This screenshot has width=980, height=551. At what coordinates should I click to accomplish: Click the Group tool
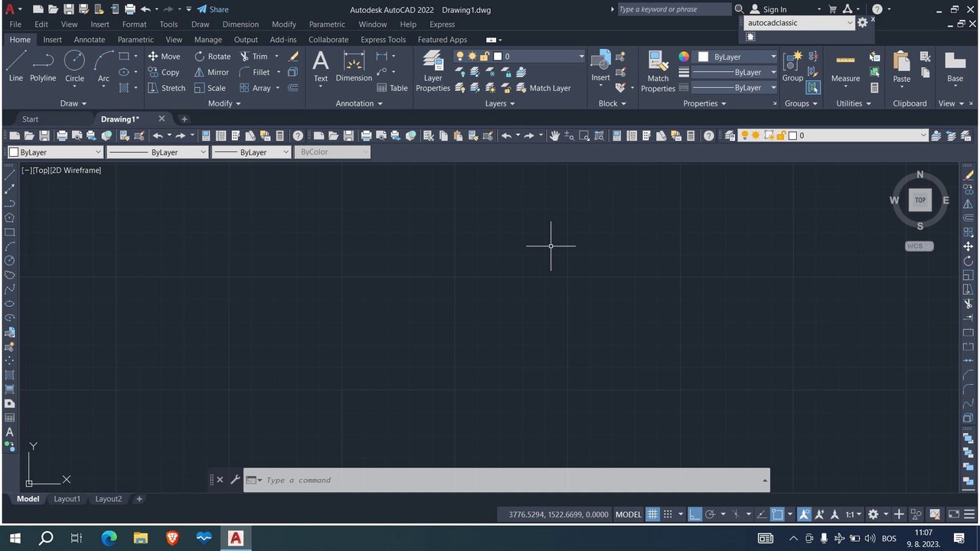792,67
